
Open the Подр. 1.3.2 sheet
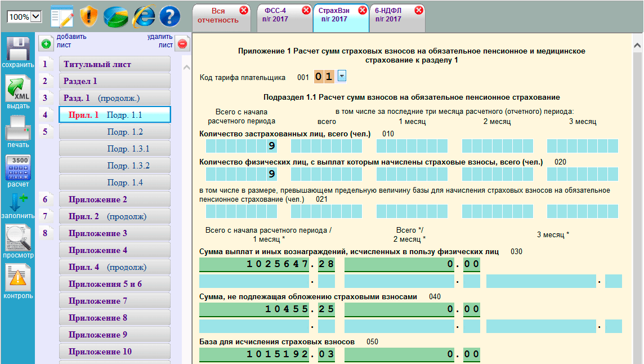pos(115,165)
